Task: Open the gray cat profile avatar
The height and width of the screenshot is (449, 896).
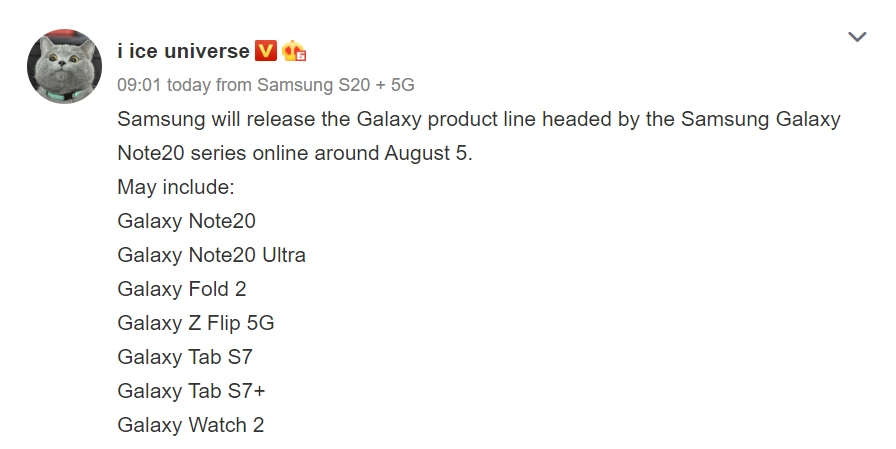Action: point(64,66)
